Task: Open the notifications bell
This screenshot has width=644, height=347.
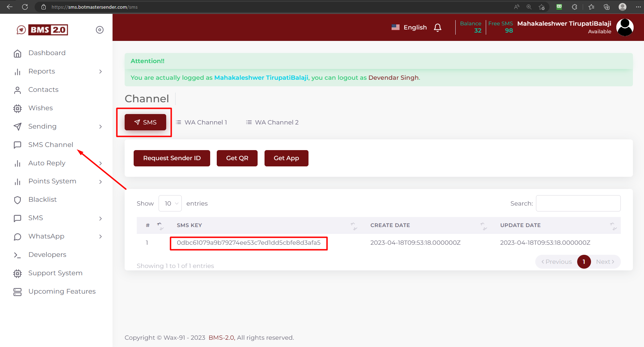Action: 438,27
